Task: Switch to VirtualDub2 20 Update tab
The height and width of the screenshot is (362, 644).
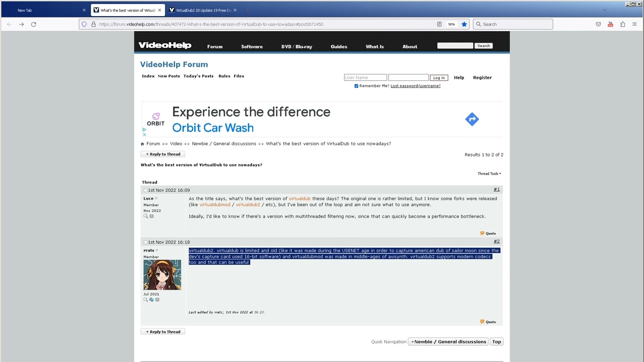Action: [x=203, y=10]
